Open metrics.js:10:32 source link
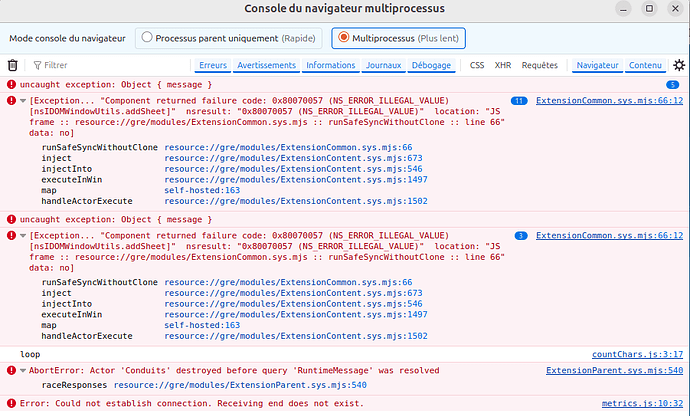This screenshot has width=690, height=416. coord(642,403)
